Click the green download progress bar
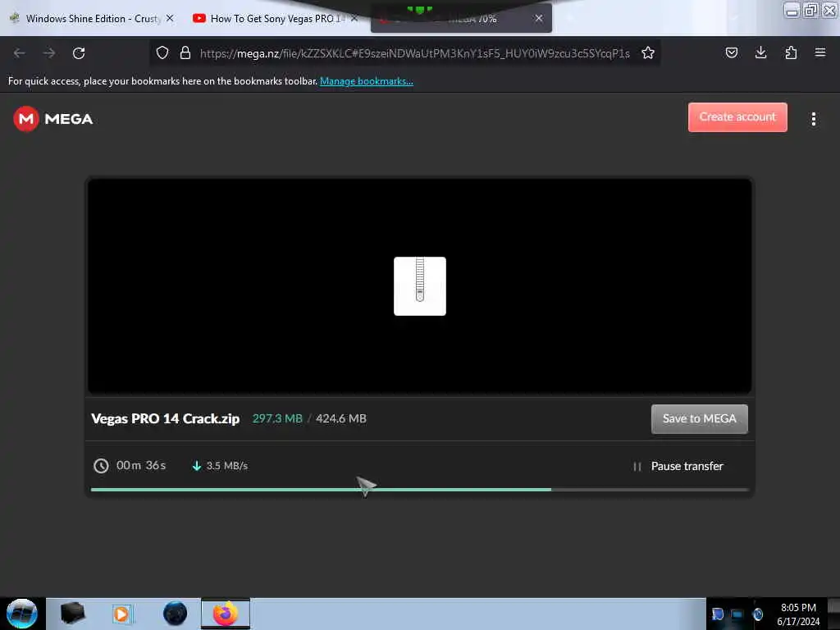Viewport: 840px width, 630px height. [321, 489]
